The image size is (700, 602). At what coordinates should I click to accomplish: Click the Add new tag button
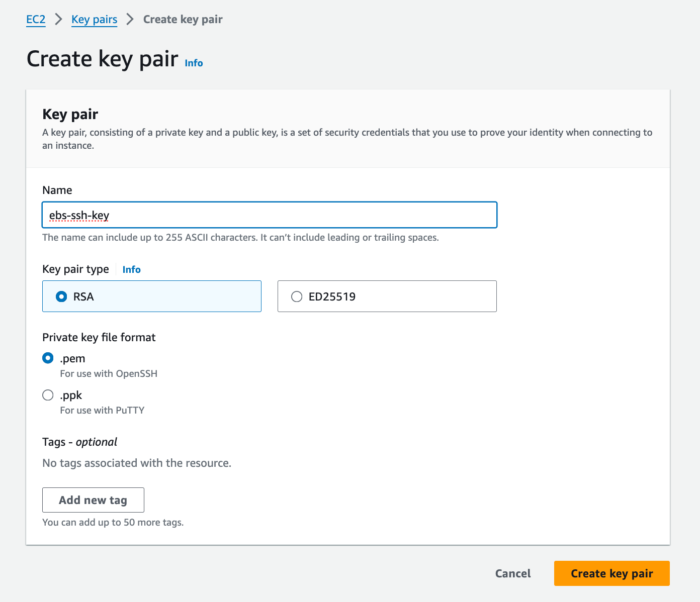coord(93,500)
